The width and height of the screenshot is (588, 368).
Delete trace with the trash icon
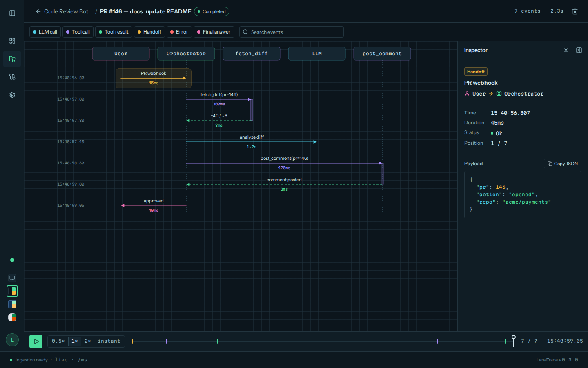(x=575, y=11)
